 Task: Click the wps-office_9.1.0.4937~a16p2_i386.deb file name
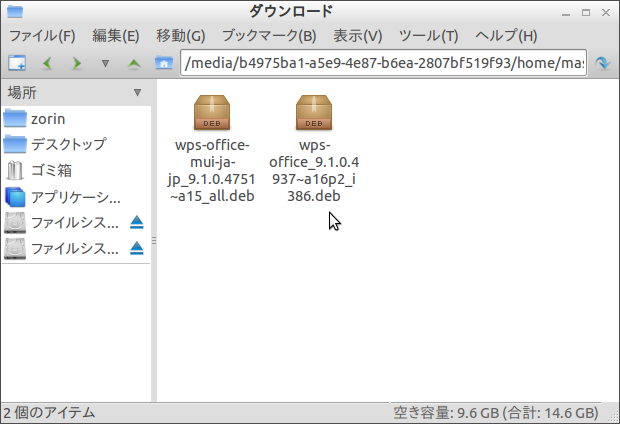tap(314, 170)
